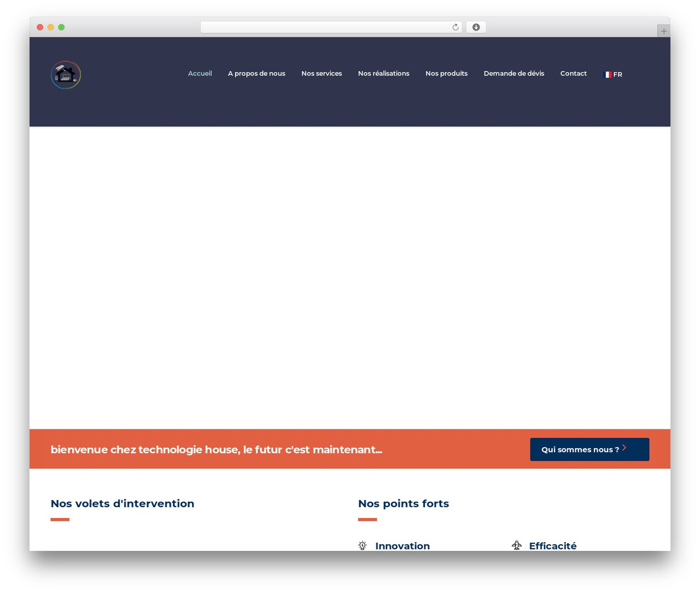The height and width of the screenshot is (593, 700).
Task: Click the bienvenue chez technologie house banner text
Action: [x=217, y=450]
